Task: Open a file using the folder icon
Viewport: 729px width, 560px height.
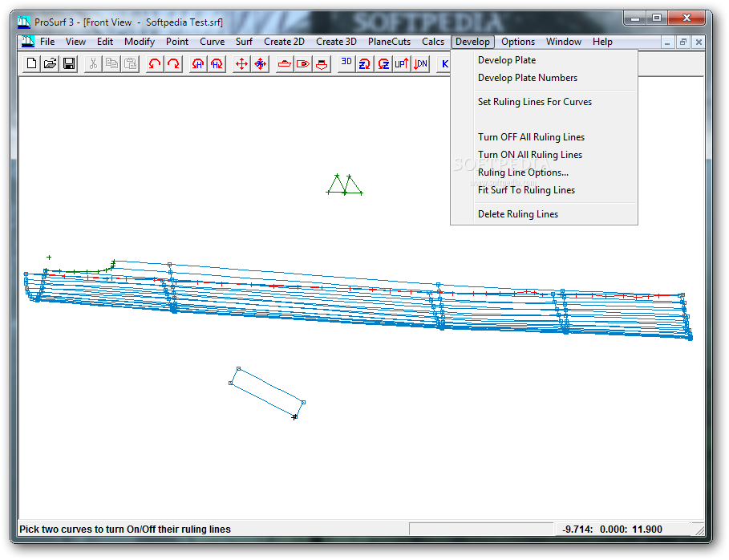Action: (51, 63)
